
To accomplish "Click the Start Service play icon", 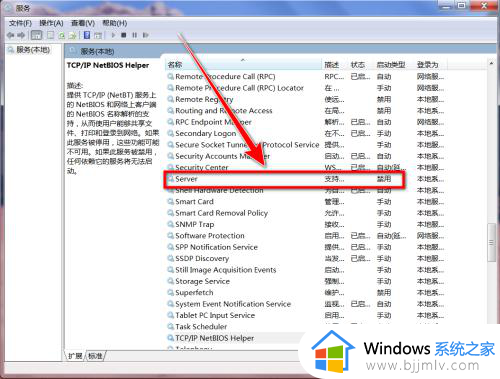I will [x=113, y=35].
